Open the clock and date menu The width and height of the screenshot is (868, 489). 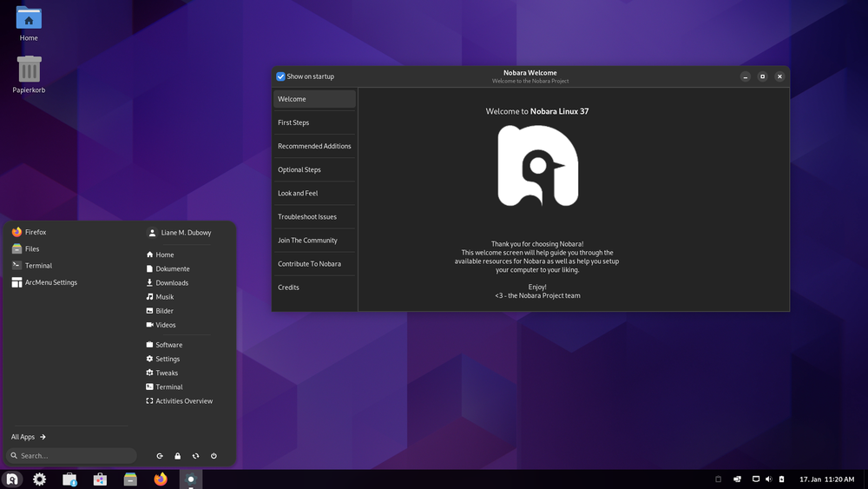[x=826, y=479]
